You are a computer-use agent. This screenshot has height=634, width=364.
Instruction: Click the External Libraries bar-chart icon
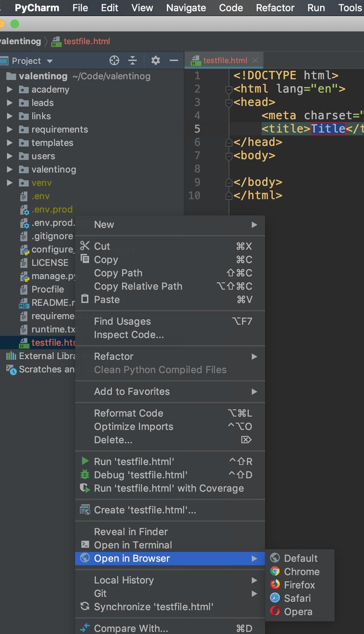point(11,356)
